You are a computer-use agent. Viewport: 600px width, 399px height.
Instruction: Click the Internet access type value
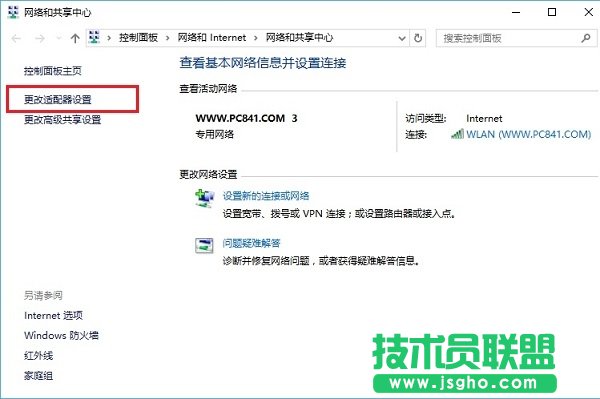(484, 119)
